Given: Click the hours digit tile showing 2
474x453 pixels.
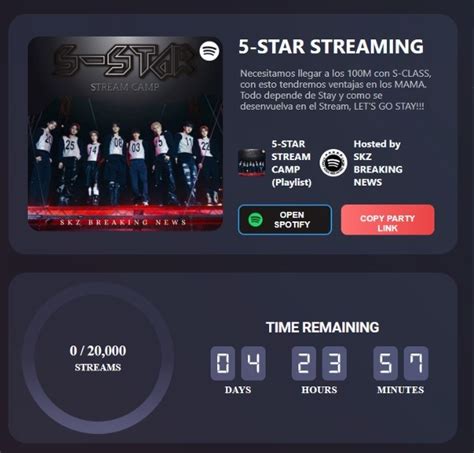Looking at the screenshot, I should pyautogui.click(x=304, y=363).
